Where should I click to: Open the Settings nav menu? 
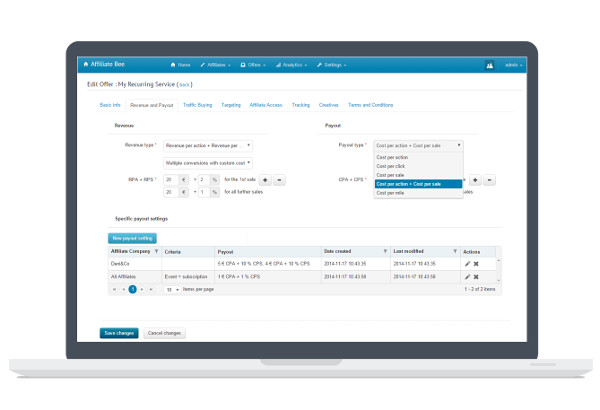point(331,65)
